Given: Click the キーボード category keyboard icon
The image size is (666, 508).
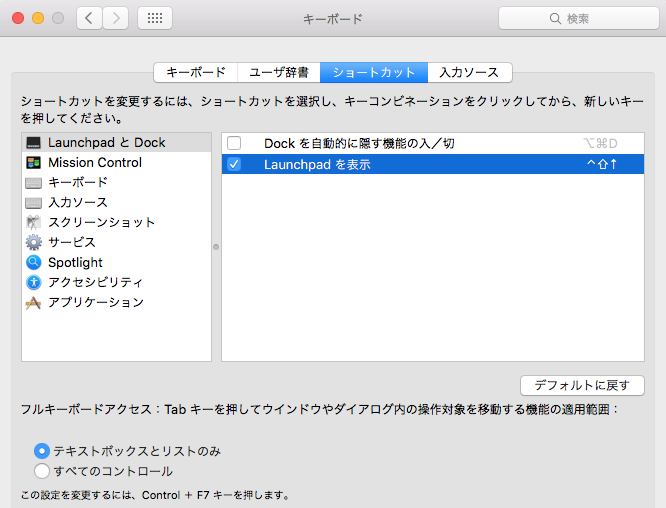Looking at the screenshot, I should coord(33,183).
